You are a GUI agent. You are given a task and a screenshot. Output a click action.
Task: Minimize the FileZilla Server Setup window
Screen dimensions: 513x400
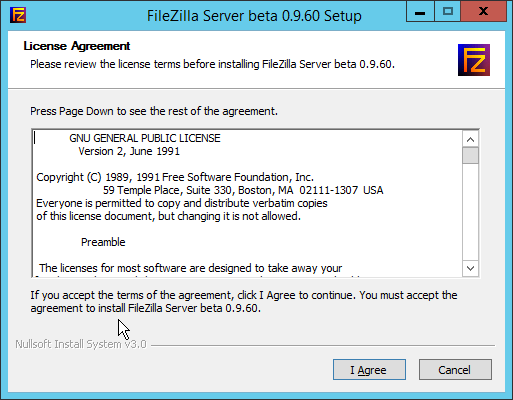tap(420, 12)
